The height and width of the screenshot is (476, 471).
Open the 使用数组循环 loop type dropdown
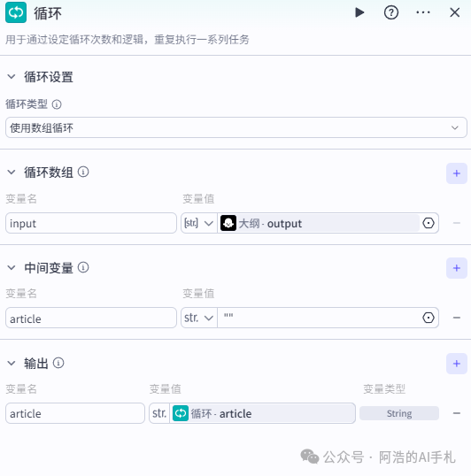pos(236,127)
